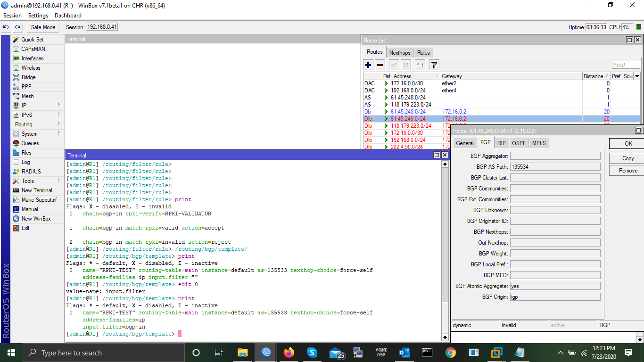Click the Disable cross icon in Route List

coord(405,65)
